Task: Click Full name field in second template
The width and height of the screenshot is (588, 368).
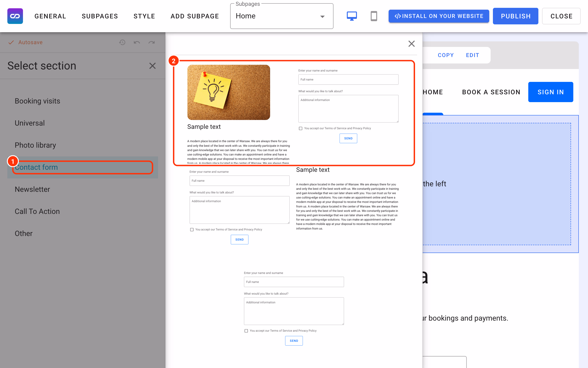Action: tap(239, 181)
